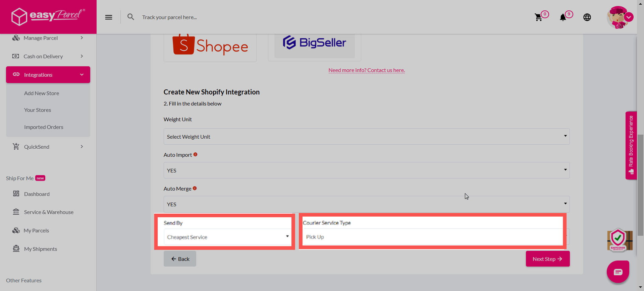Expand the Cash on Delivery chevron
Viewport: 644px width, 291px height.
[x=82, y=56]
